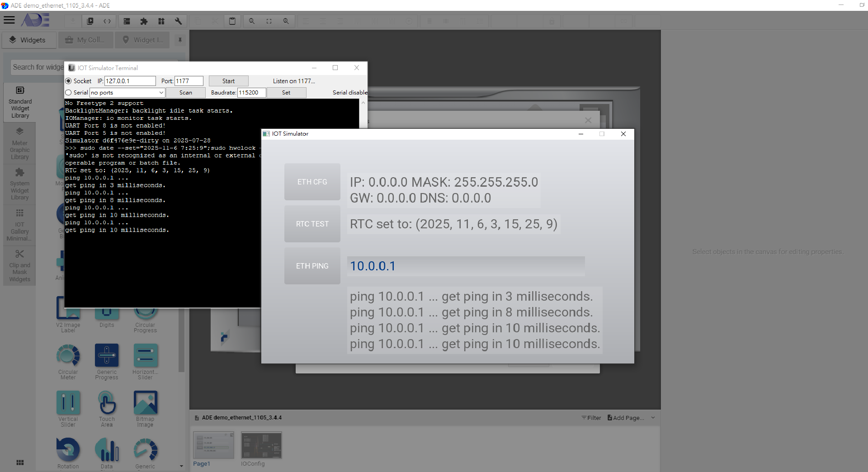Switch to the Widgets tab
The width and height of the screenshot is (868, 472).
pyautogui.click(x=28, y=40)
